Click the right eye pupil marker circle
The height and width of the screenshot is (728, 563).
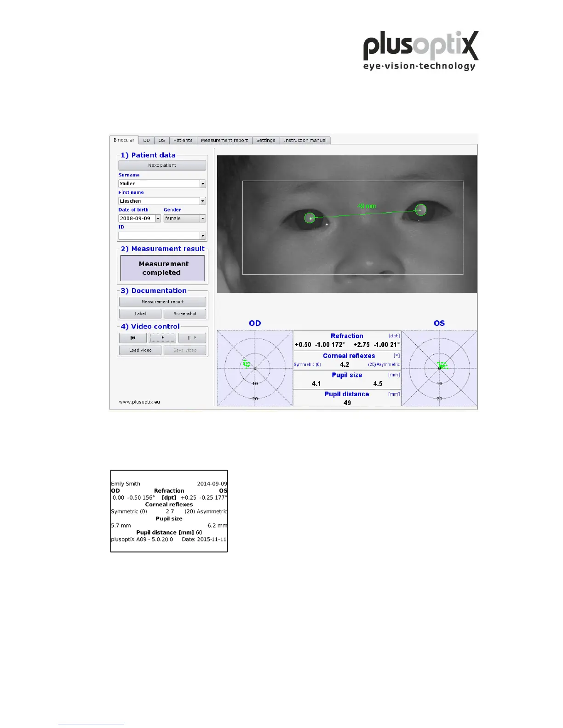pos(310,218)
